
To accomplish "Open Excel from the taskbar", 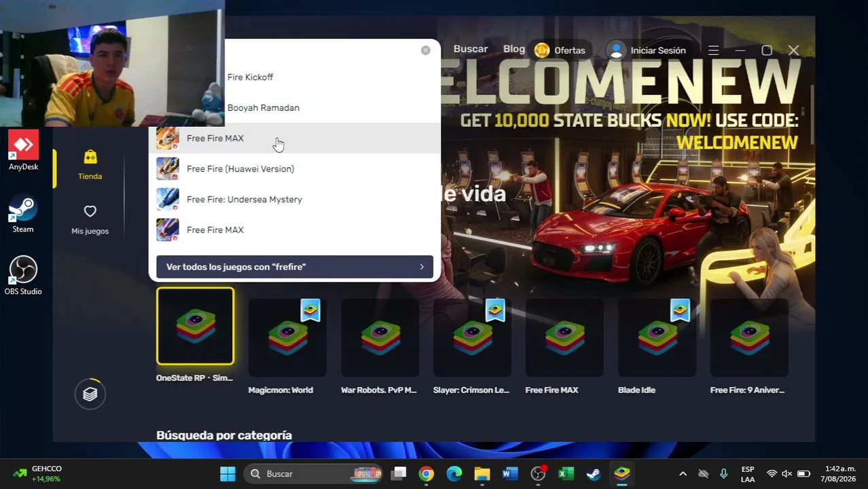I will click(566, 473).
